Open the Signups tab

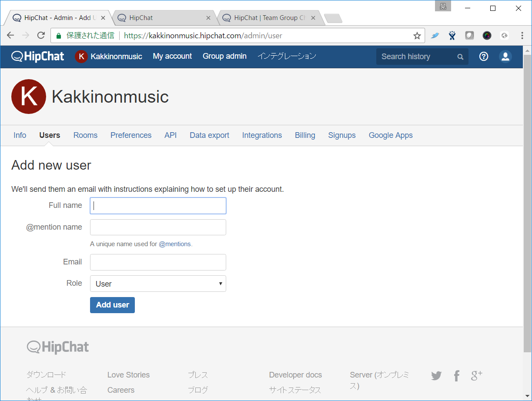pyautogui.click(x=342, y=135)
